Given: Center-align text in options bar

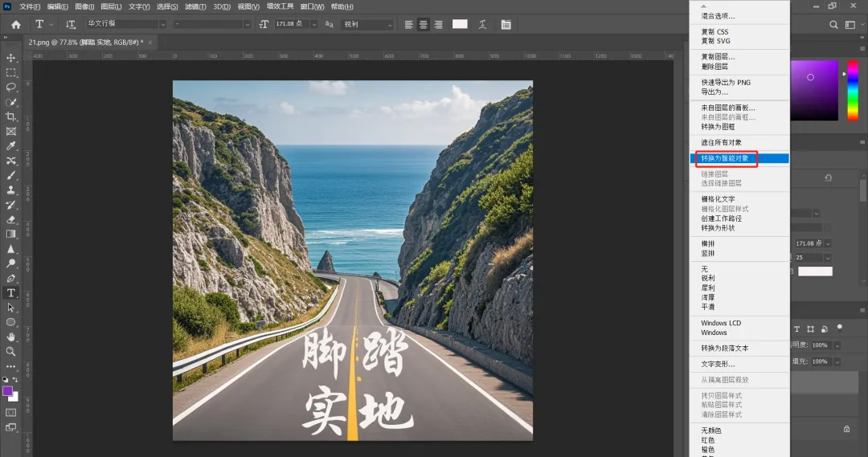Looking at the screenshot, I should tap(424, 24).
